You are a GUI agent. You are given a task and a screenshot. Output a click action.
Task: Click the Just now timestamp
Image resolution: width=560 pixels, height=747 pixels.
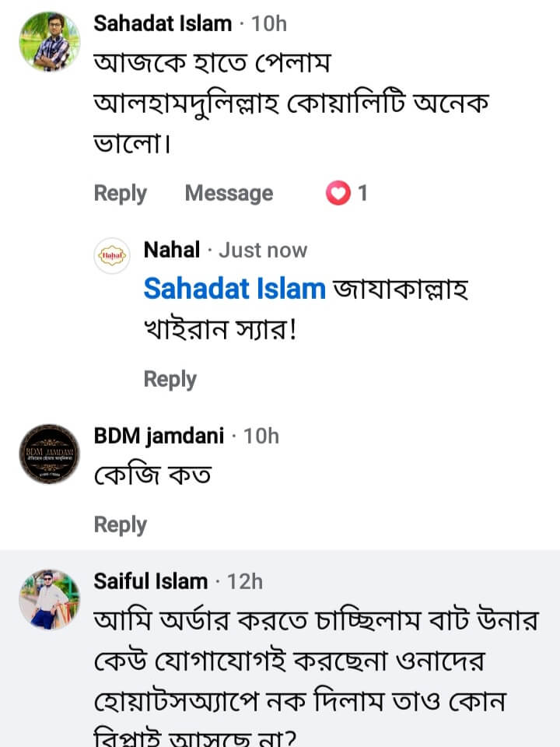coord(263,250)
